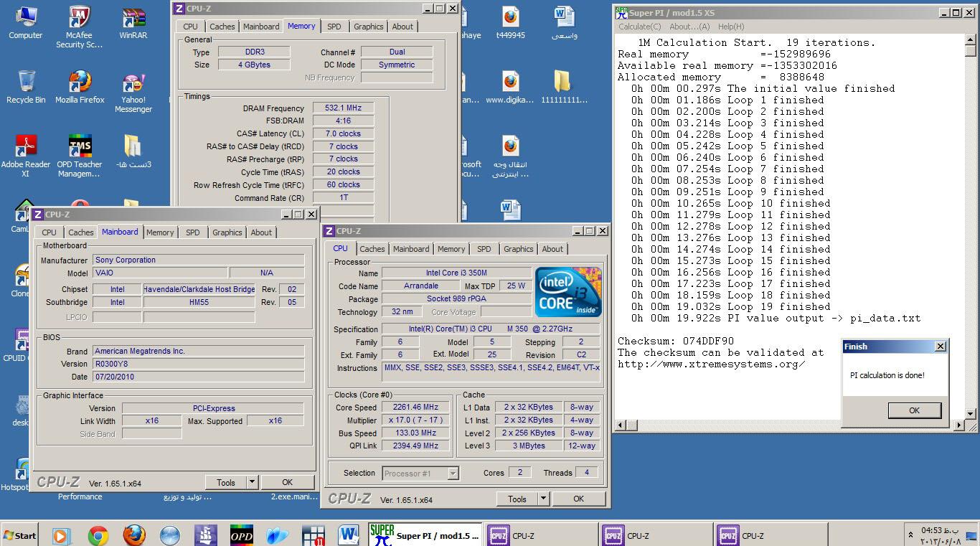Open Memory tab in front CPU-Z window
This screenshot has width=980, height=546.
[x=451, y=249]
